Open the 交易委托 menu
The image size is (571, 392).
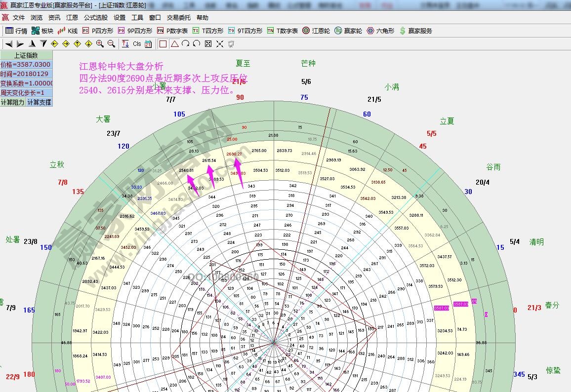(x=178, y=17)
